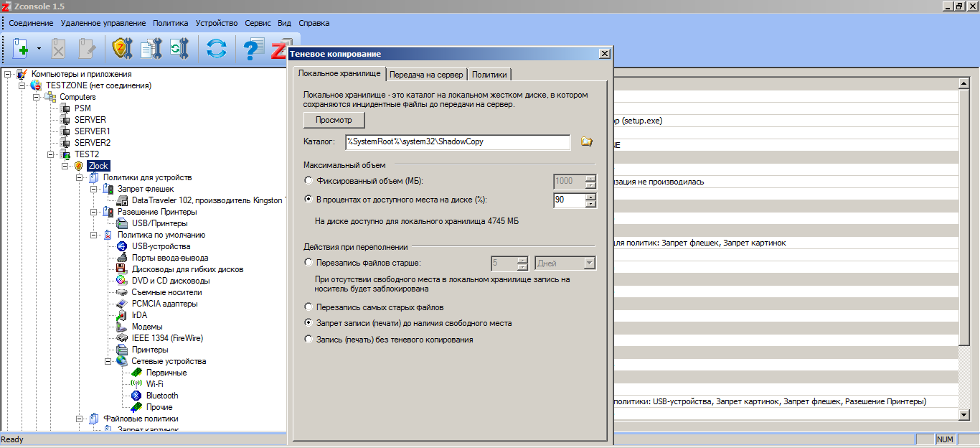
Task: Click the right pane scrollbar down arrow
Action: tap(964, 415)
